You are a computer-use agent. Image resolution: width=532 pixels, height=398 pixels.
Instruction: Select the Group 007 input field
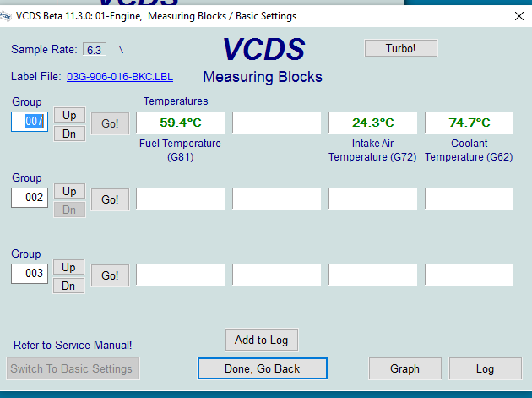[30, 122]
